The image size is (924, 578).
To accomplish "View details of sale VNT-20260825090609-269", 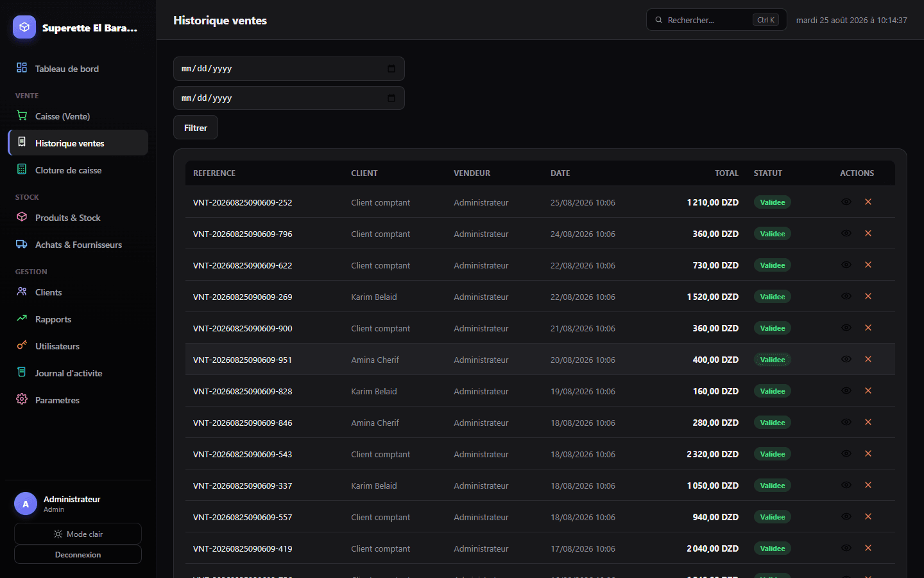I will coord(846,296).
